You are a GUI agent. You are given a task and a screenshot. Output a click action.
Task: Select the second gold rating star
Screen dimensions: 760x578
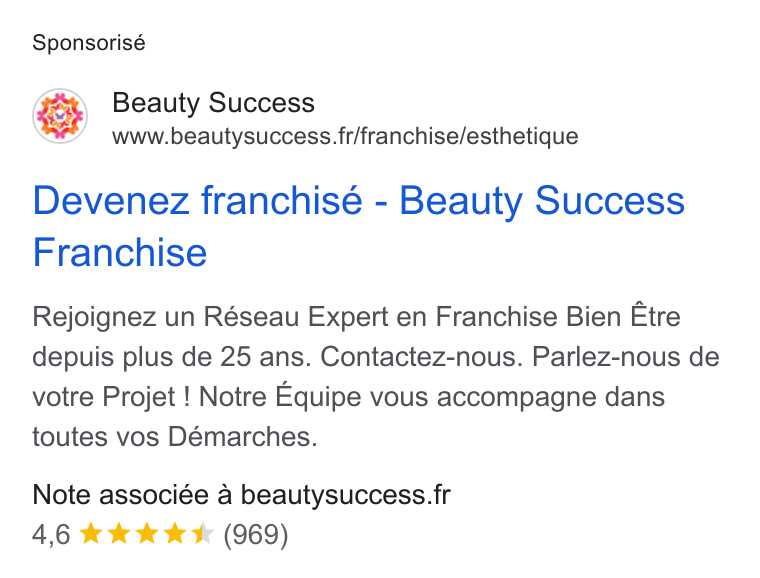click(119, 534)
